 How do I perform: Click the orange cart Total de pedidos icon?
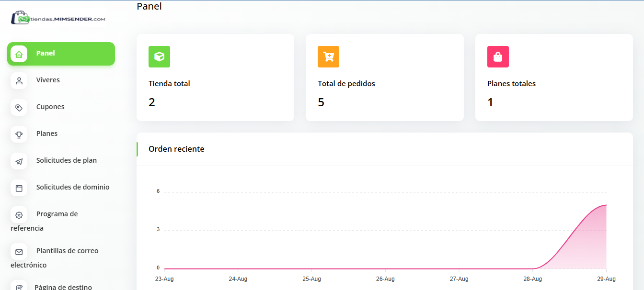click(328, 56)
